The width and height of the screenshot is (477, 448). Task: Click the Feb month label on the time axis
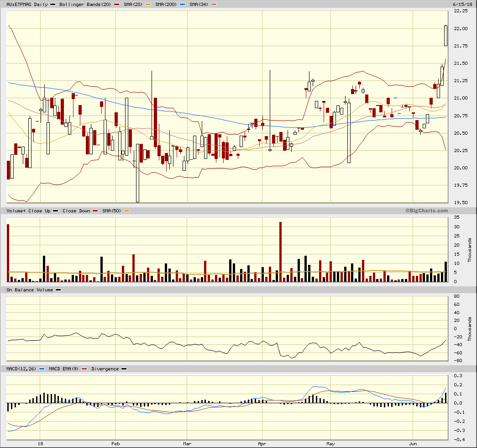click(x=115, y=444)
